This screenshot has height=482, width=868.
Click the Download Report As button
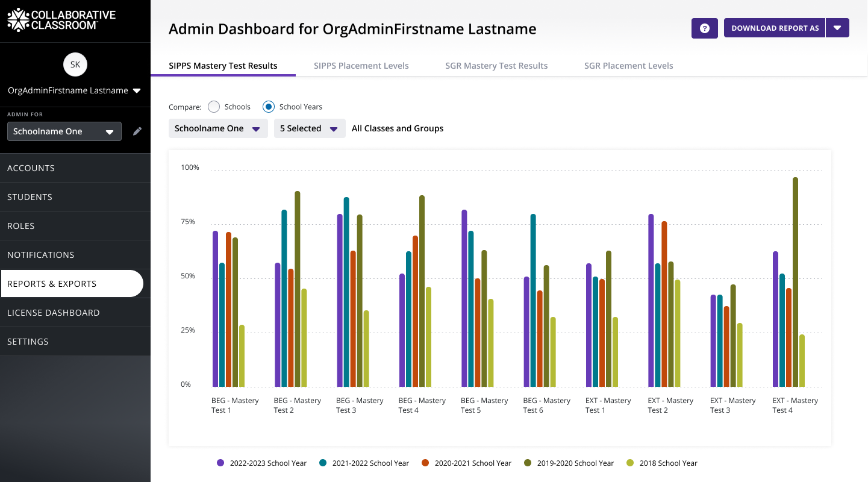(775, 28)
